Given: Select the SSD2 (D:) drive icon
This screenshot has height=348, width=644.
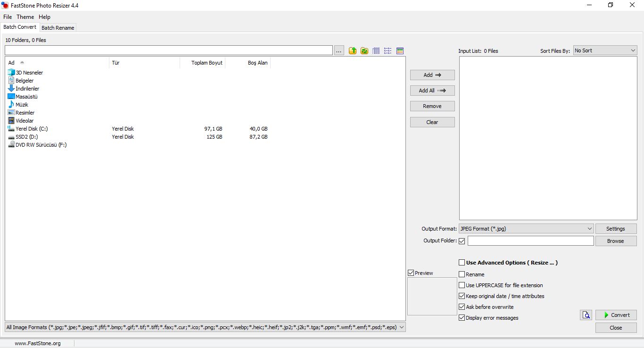Looking at the screenshot, I should pos(11,137).
